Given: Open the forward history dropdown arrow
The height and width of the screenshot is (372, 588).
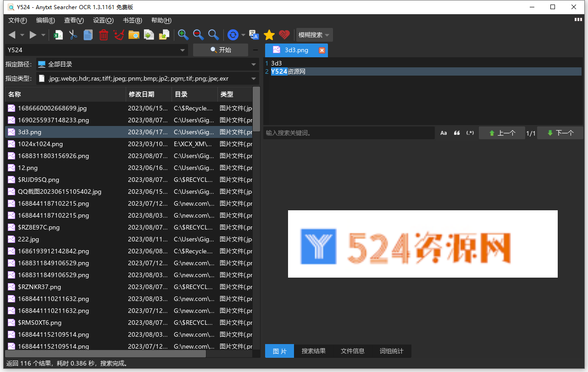Looking at the screenshot, I should point(44,35).
